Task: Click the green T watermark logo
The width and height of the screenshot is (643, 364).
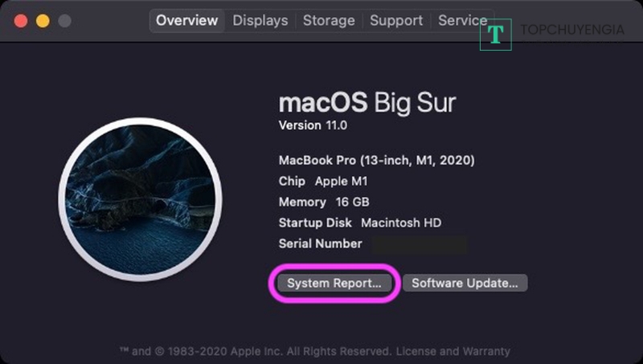Action: click(x=496, y=35)
